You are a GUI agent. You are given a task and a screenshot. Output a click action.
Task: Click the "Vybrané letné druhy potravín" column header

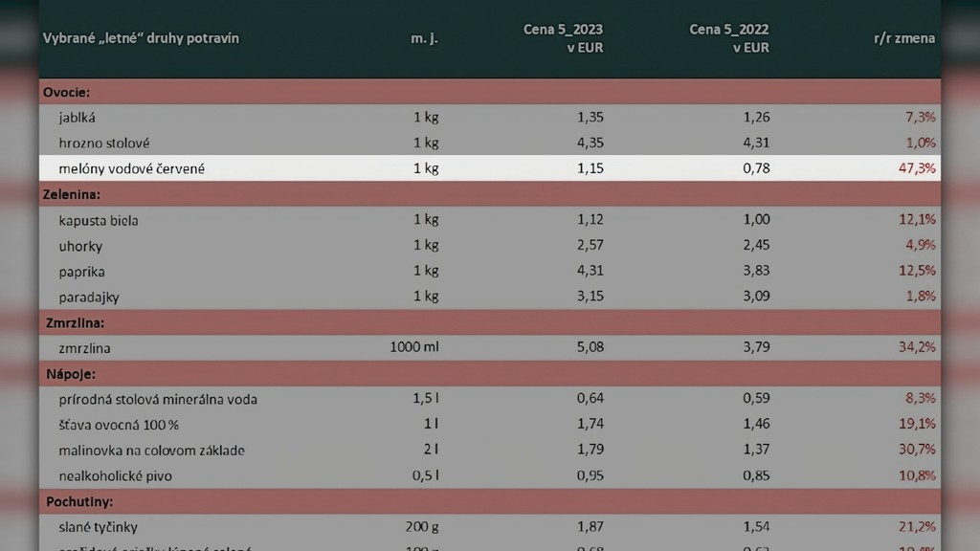[x=141, y=38]
